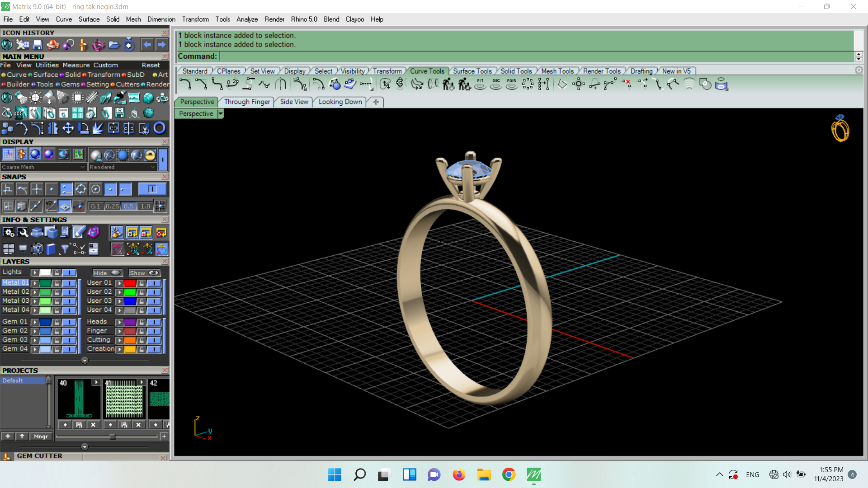Click the magnifier icon in Info & Settings

[23, 233]
